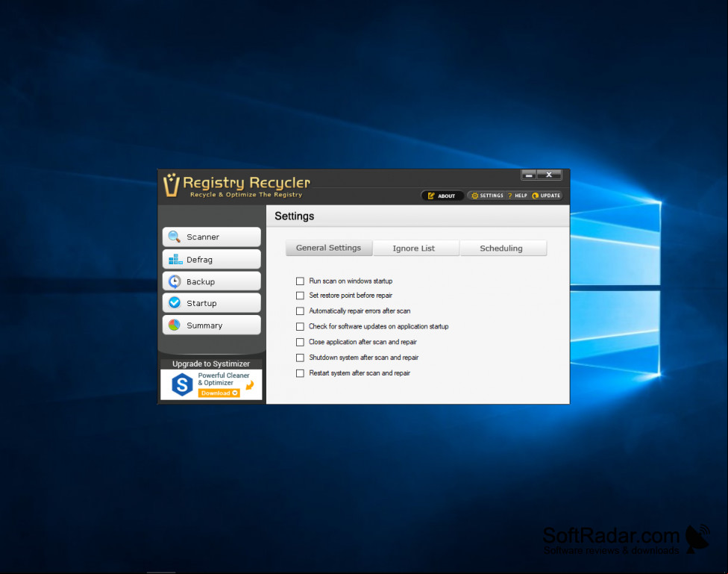The height and width of the screenshot is (574, 728).
Task: Open the Scanner section
Action: [x=211, y=237]
